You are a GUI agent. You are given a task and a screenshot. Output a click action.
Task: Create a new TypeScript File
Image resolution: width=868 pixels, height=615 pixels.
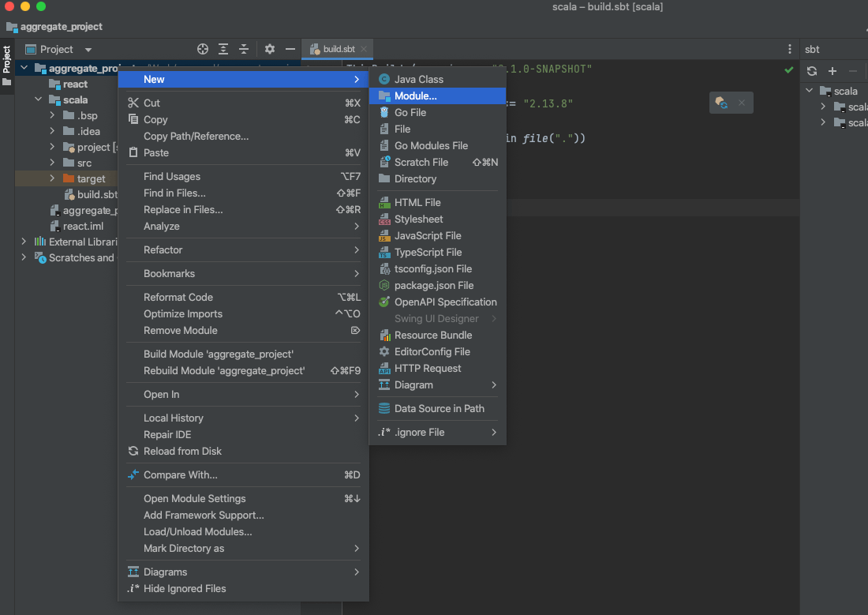[x=438, y=252]
